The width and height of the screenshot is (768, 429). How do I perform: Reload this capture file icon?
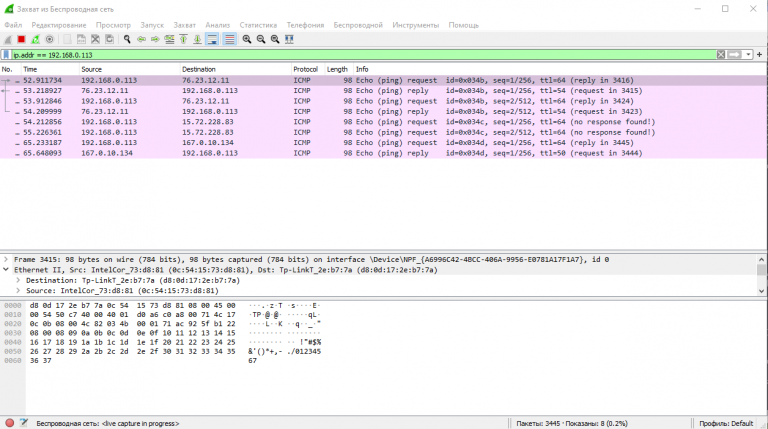pyautogui.click(x=110, y=40)
